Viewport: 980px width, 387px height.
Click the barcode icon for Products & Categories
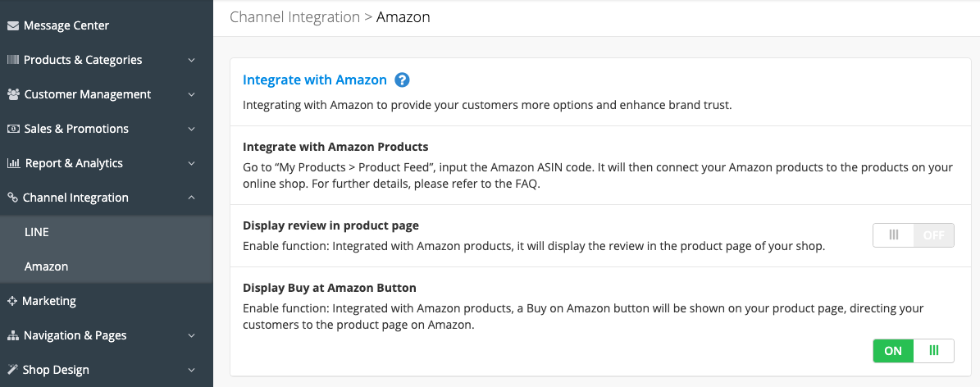click(12, 60)
